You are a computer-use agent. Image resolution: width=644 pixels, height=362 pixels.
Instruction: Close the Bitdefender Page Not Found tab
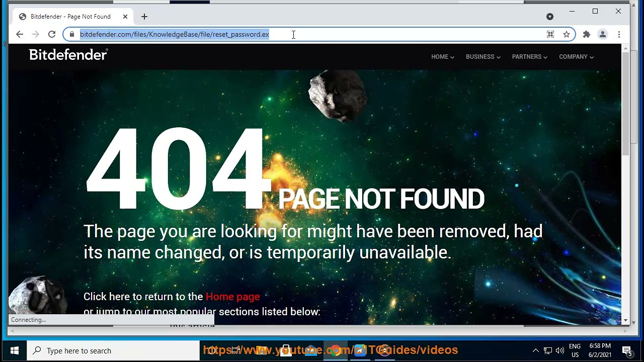point(125,17)
